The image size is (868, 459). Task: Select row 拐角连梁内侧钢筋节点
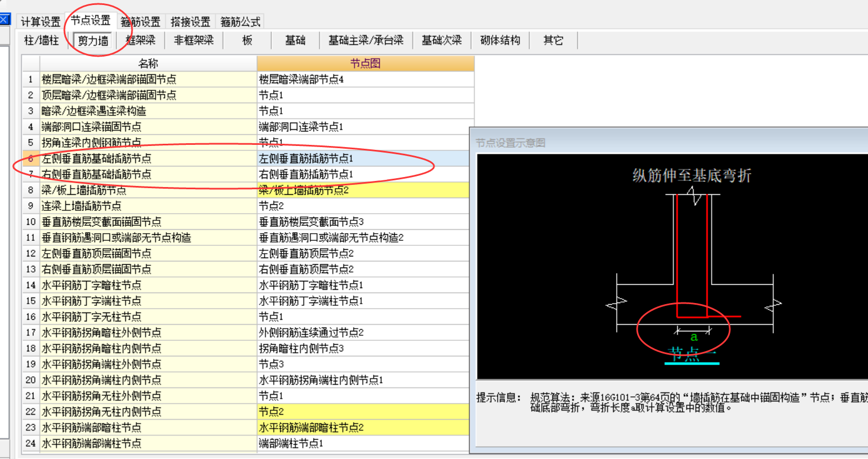tap(148, 143)
